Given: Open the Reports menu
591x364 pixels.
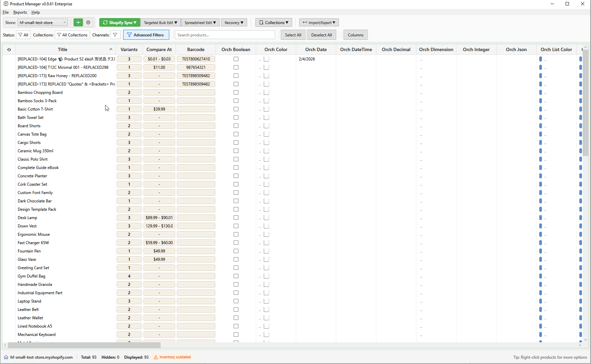Looking at the screenshot, I should [x=20, y=12].
